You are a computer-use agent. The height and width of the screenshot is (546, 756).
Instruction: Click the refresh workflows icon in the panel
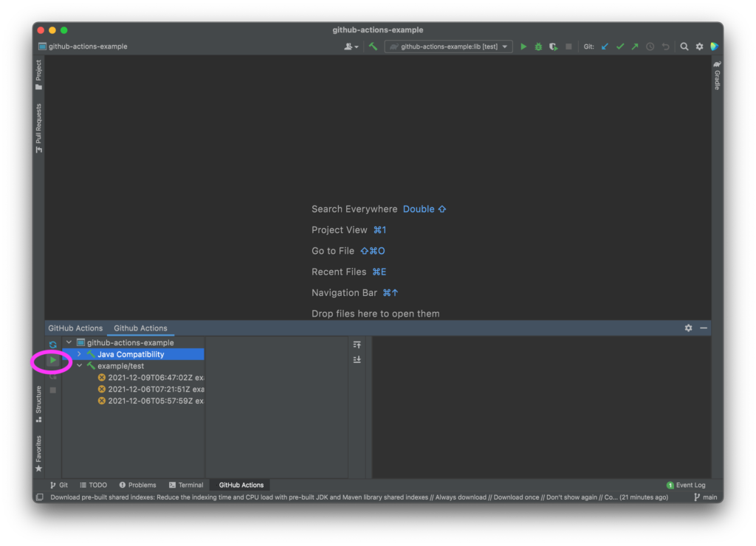[52, 345]
